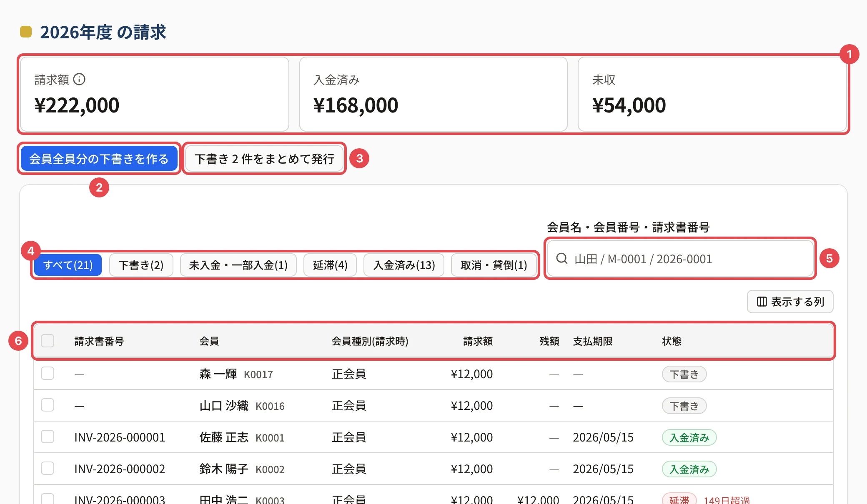Select the checkbox for INV-2026-000003
Image resolution: width=867 pixels, height=504 pixels.
[48, 499]
